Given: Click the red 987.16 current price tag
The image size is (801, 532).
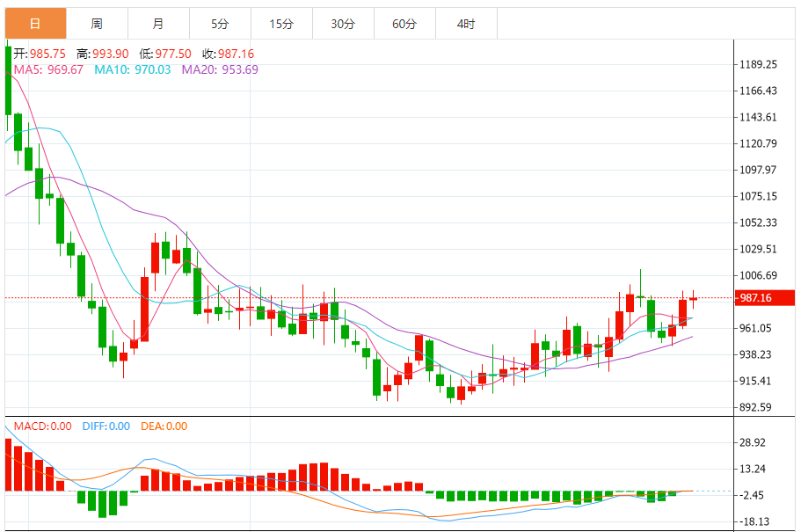Looking at the screenshot, I should click(765, 297).
